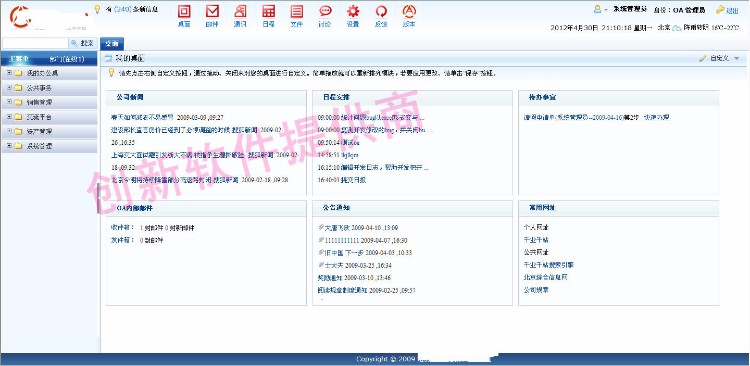The width and height of the screenshot is (750, 366).
Task: Click the weather cloud icon
Action: pyautogui.click(x=677, y=28)
